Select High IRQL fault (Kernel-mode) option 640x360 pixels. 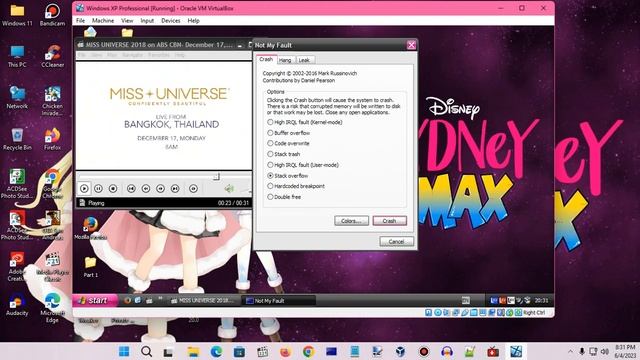tap(304, 122)
